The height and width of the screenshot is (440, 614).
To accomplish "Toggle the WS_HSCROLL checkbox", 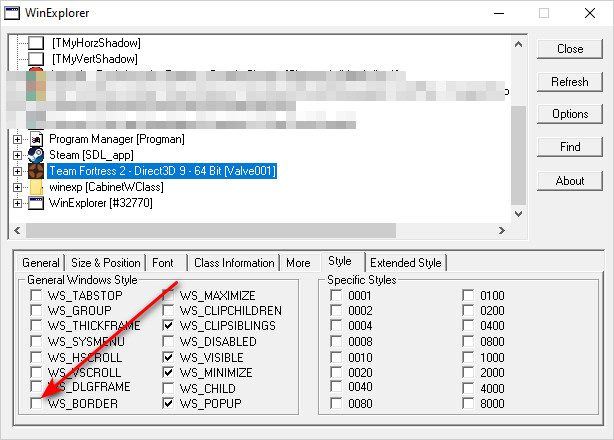I will tap(36, 357).
